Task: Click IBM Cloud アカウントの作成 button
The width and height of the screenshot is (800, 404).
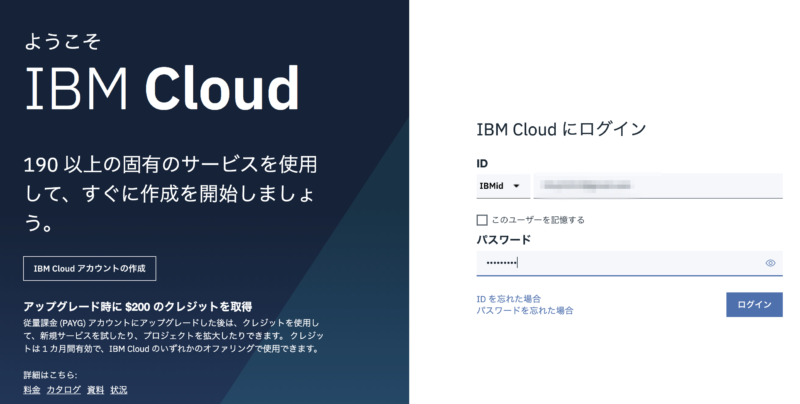Action: (90, 268)
